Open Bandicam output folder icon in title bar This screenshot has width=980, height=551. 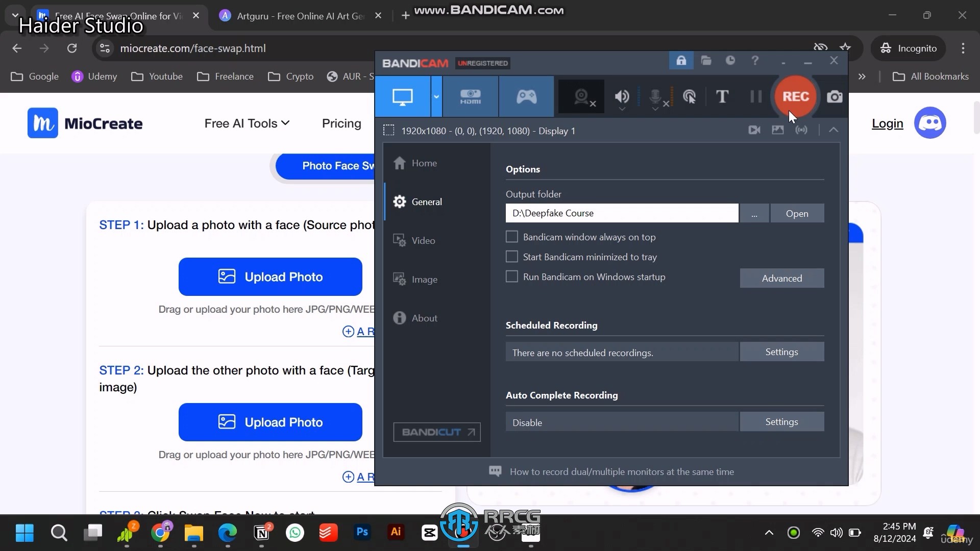click(x=706, y=61)
